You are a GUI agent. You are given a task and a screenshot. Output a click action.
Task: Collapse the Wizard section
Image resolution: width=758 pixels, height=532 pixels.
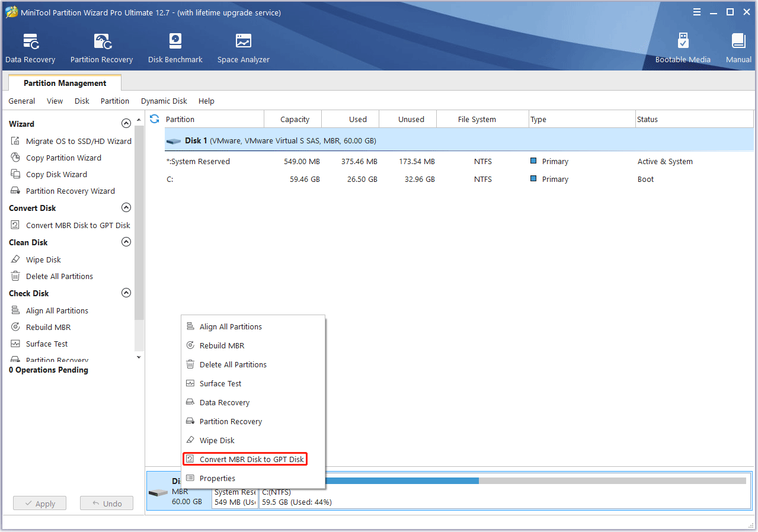126,124
